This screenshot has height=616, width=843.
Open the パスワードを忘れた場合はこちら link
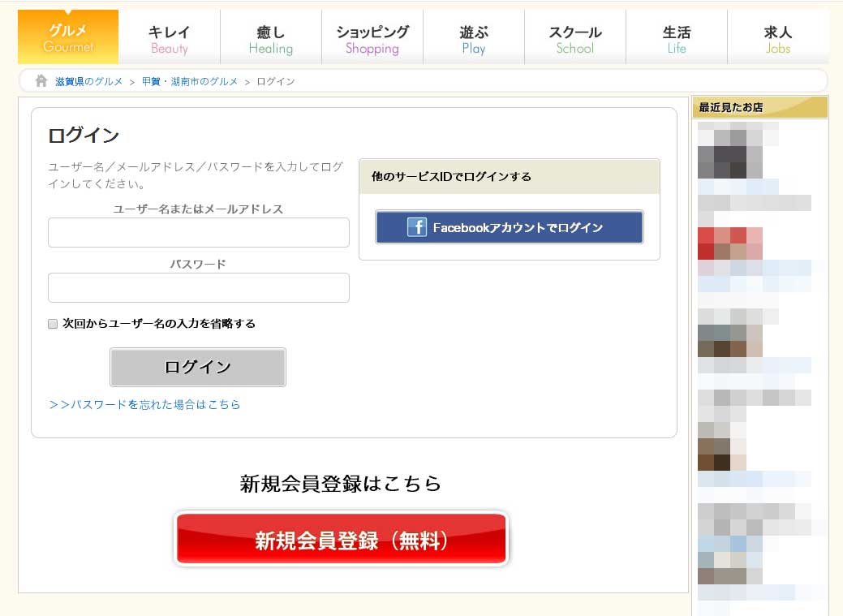[x=144, y=404]
